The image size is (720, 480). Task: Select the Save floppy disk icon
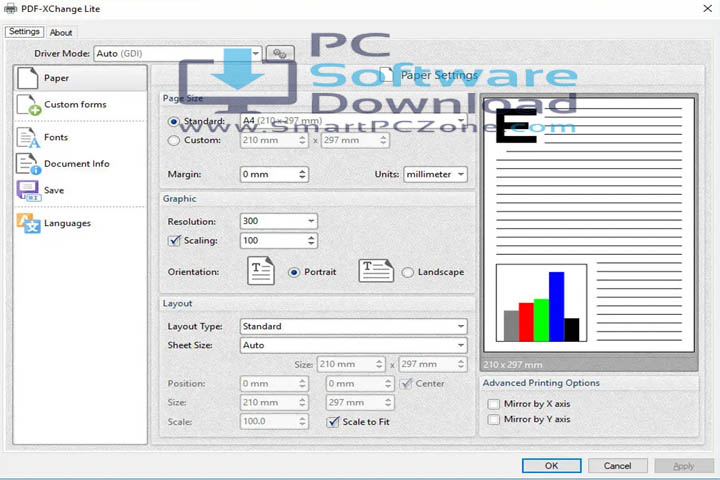(x=28, y=191)
